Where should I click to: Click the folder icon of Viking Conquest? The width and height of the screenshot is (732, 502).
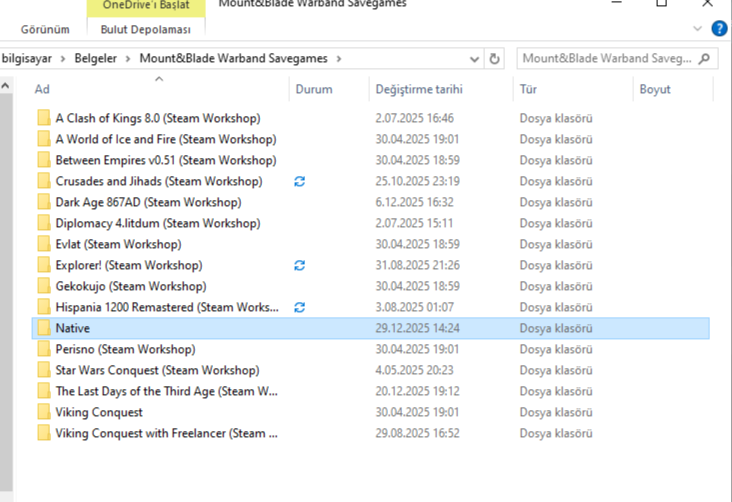pos(44,412)
